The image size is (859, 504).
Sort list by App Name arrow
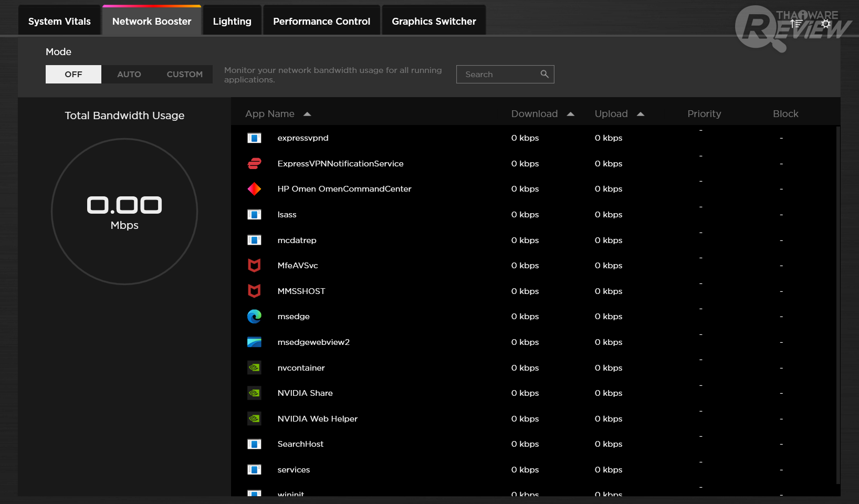[307, 114]
